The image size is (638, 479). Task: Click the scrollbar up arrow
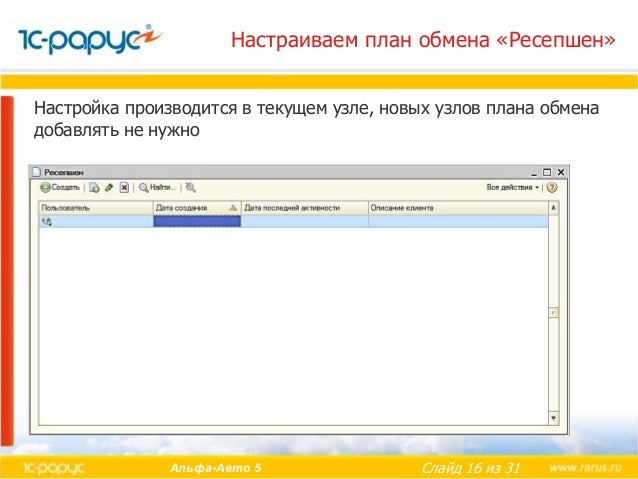(x=553, y=208)
